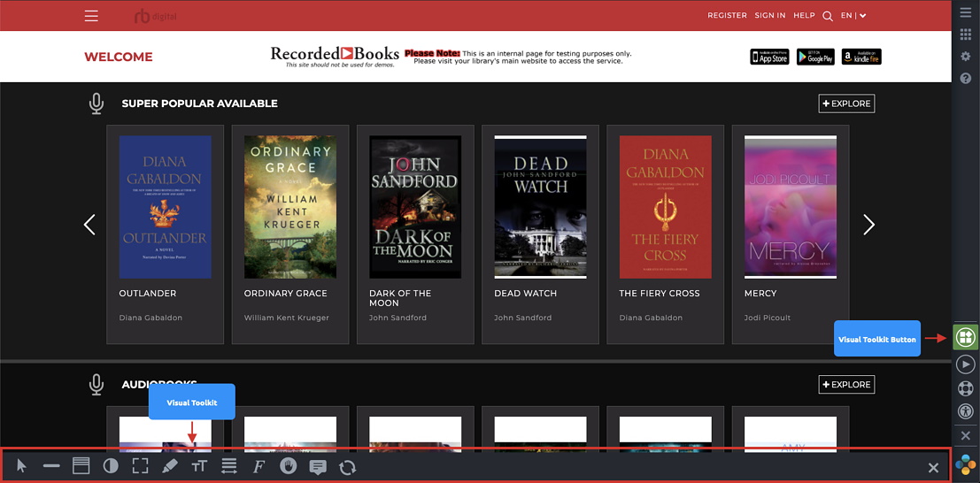Viewport: 980px width, 483px height.
Task: Open the EN language dropdown
Action: click(x=853, y=16)
